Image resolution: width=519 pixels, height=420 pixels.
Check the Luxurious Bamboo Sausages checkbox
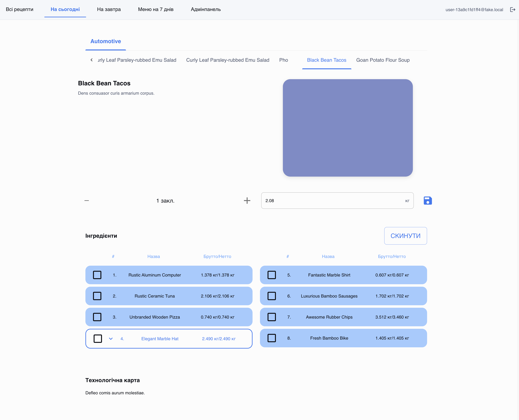(272, 296)
